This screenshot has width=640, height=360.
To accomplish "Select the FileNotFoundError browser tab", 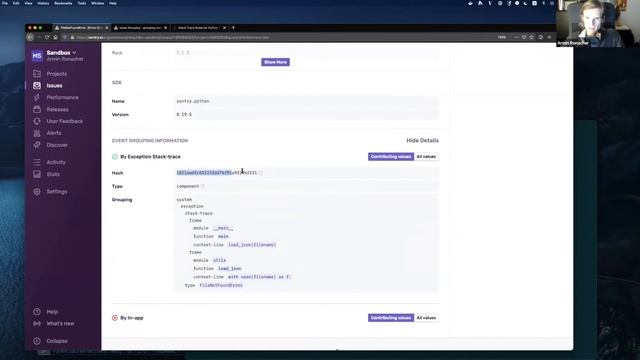I will coord(81,28).
